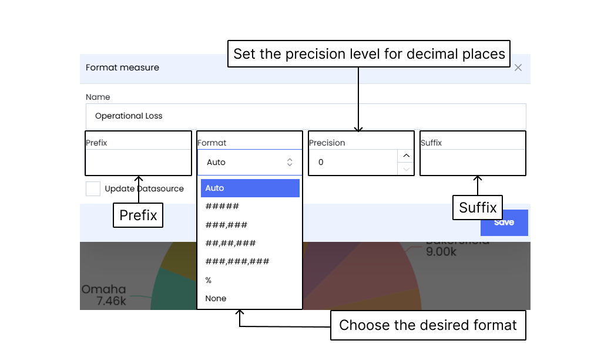
Task: Click into the Suffix input field
Action: pos(473,163)
